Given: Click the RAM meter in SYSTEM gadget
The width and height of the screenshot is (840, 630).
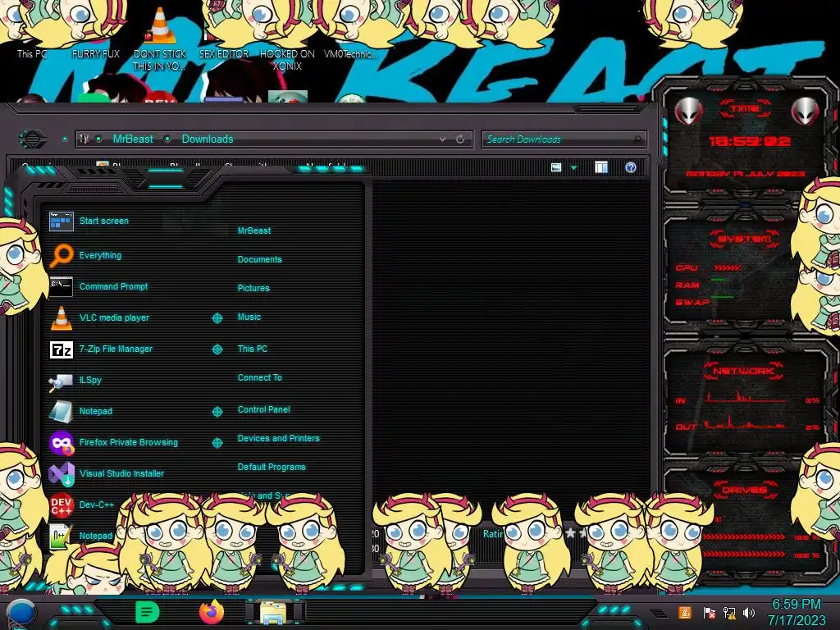Looking at the screenshot, I should point(718,281).
